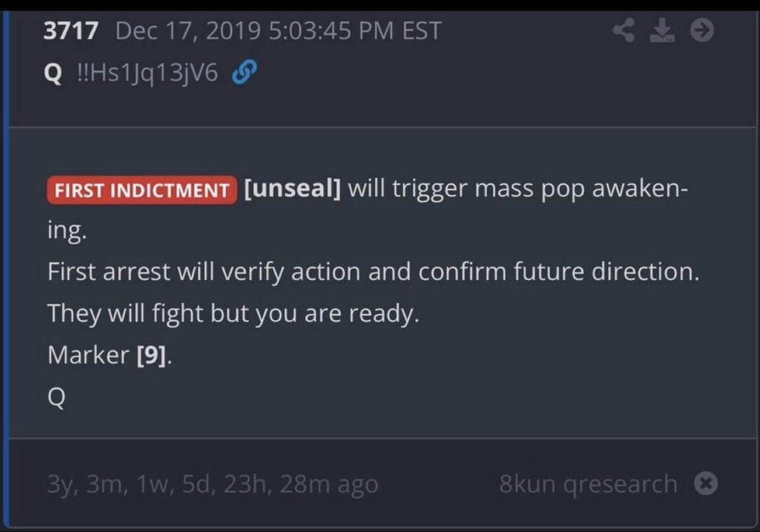The height and width of the screenshot is (532, 760).
Task: Click the Q signature ending the post
Action: tap(56, 396)
